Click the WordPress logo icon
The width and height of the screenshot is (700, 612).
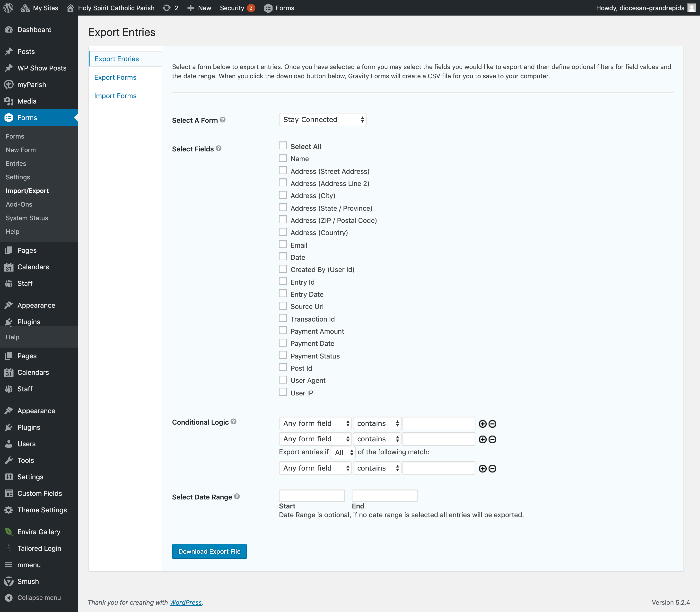click(8, 8)
